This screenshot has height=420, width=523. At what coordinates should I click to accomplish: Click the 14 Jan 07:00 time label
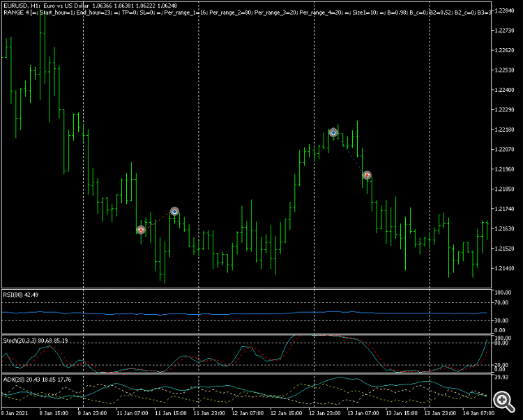(x=478, y=413)
